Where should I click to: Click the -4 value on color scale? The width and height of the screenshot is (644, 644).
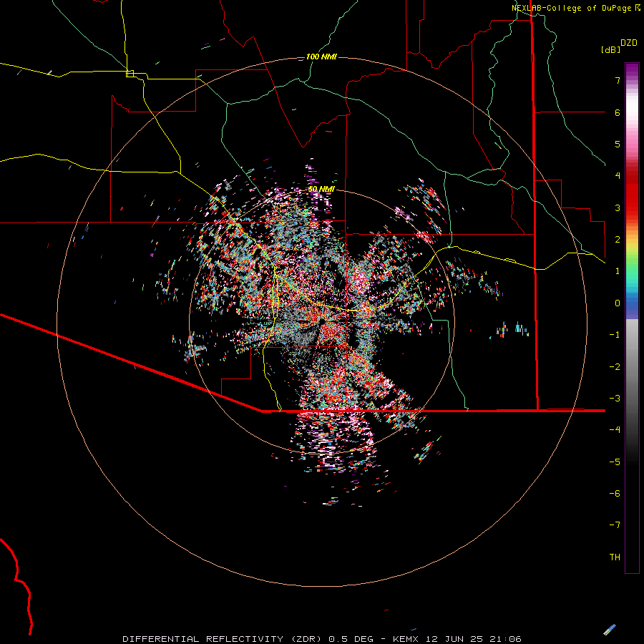click(615, 429)
